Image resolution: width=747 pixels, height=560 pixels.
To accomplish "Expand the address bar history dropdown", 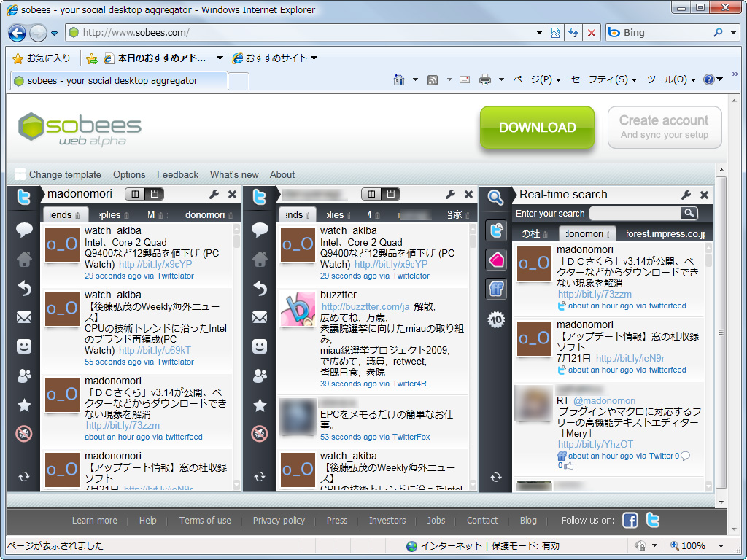I will click(541, 32).
